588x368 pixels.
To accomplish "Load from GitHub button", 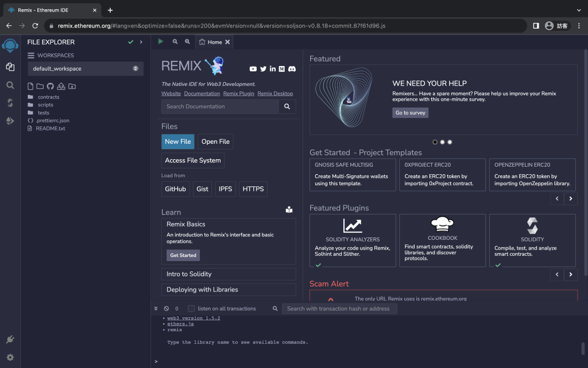I will pos(176,189).
